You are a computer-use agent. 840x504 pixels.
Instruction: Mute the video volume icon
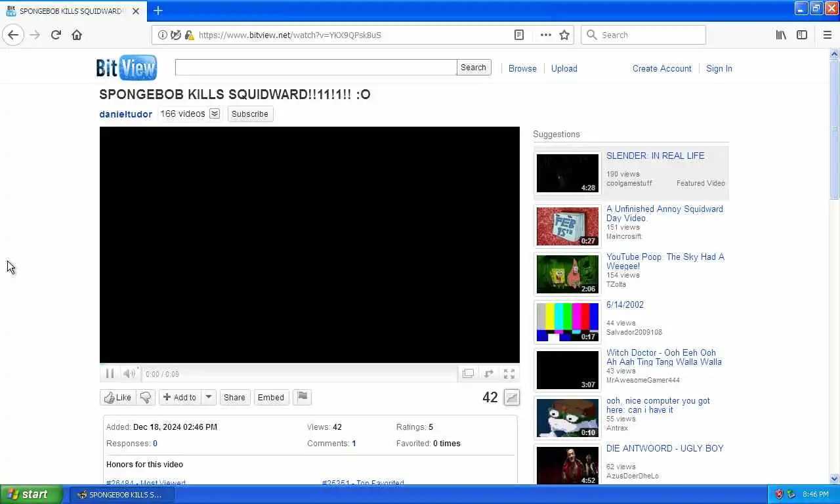pyautogui.click(x=129, y=373)
